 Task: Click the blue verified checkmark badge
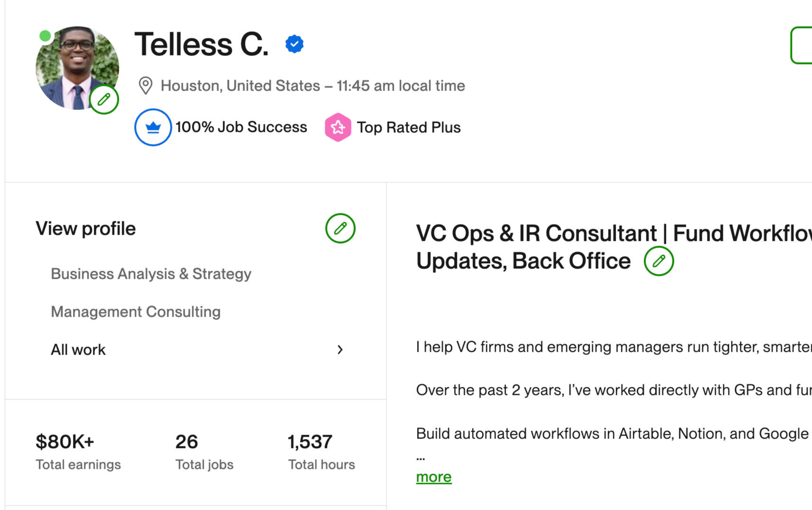[x=294, y=44]
